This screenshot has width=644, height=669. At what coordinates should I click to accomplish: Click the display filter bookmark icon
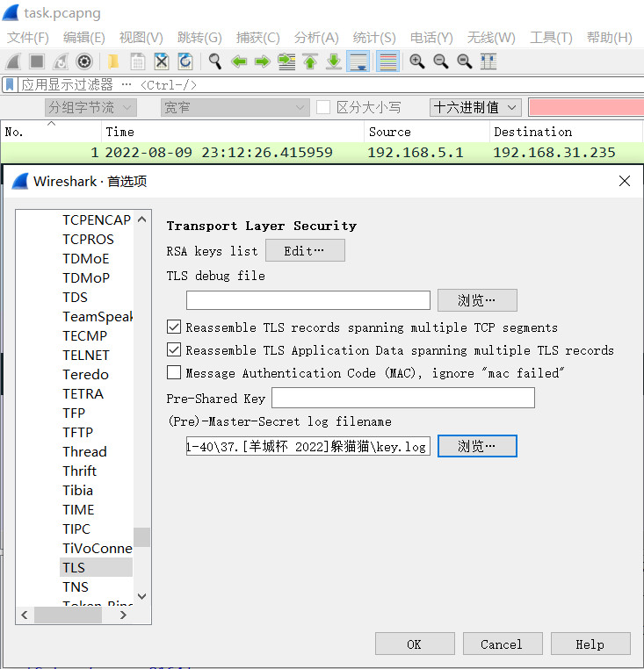click(x=10, y=84)
